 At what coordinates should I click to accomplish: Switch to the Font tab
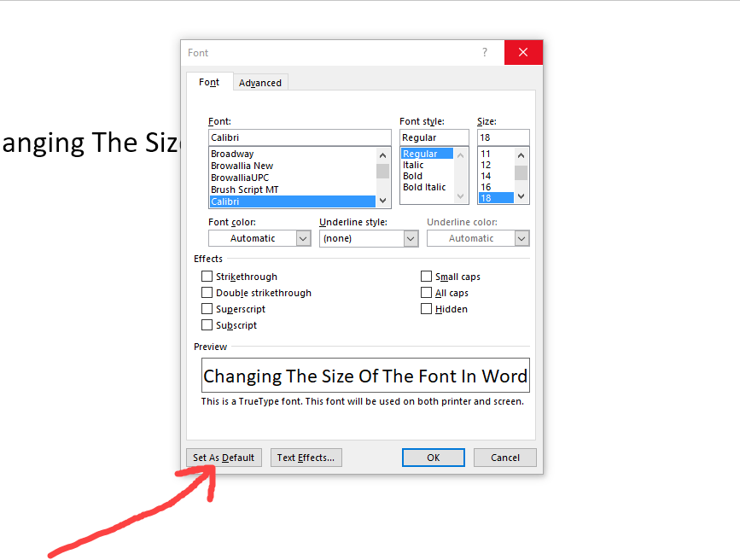(x=209, y=82)
